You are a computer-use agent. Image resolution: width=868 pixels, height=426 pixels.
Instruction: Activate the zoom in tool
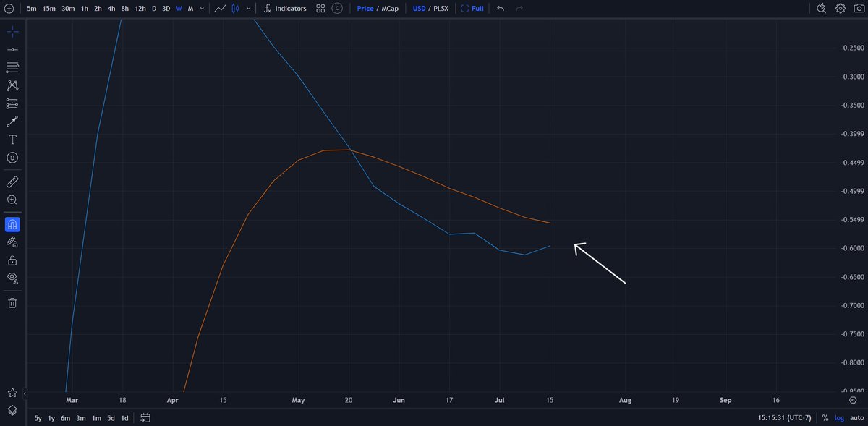click(x=12, y=200)
